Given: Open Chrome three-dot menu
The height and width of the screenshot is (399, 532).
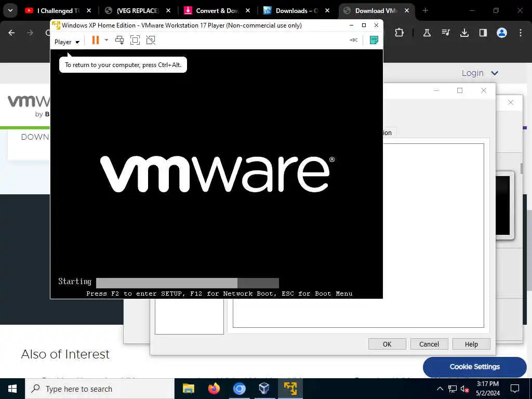Looking at the screenshot, I should coord(521,33).
